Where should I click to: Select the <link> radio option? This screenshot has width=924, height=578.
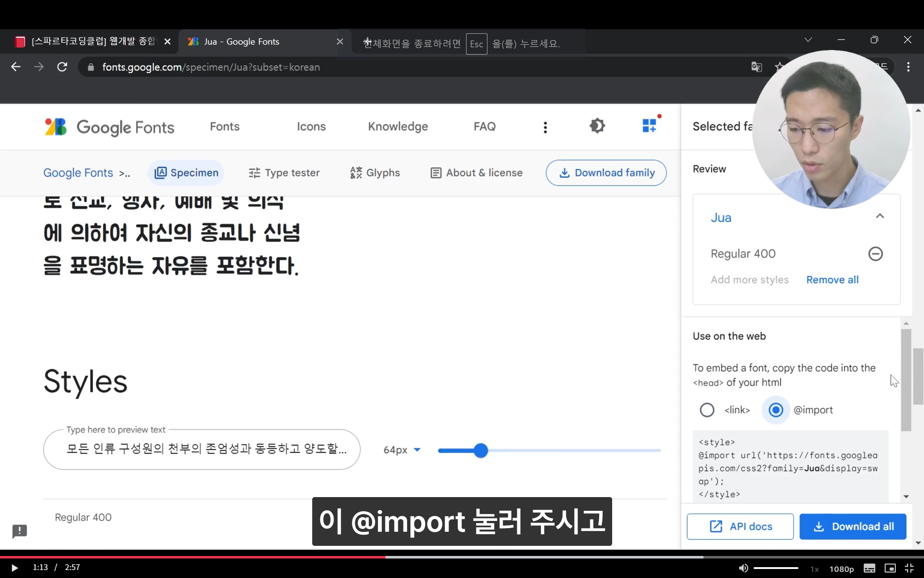click(707, 410)
